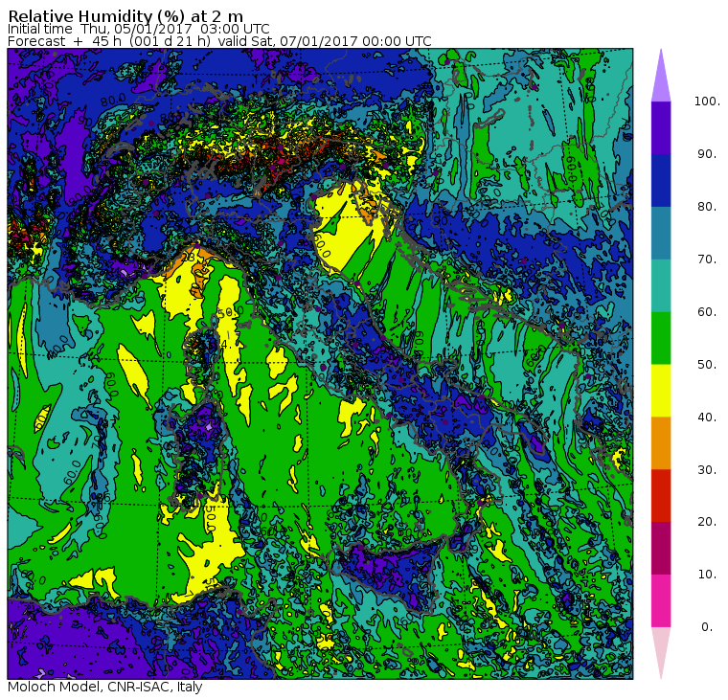
Task: Click the "100." colorbar label
Action: coord(707,102)
